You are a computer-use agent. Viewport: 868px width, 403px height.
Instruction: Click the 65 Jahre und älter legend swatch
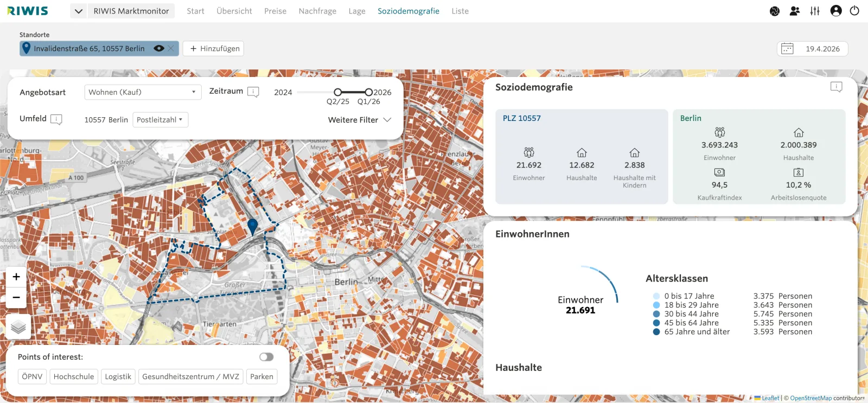pyautogui.click(x=656, y=332)
